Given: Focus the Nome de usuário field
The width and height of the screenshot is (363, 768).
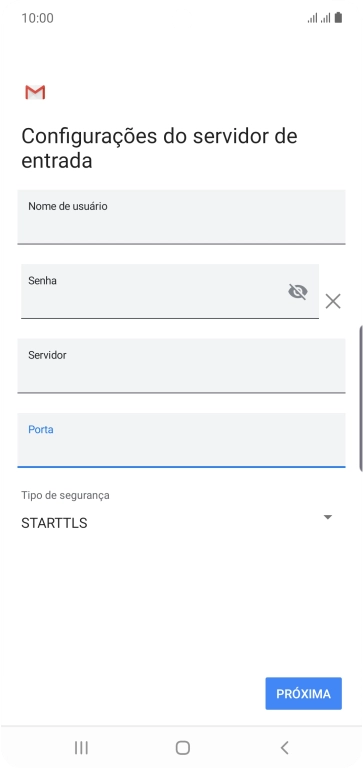Looking at the screenshot, I should [x=181, y=217].
